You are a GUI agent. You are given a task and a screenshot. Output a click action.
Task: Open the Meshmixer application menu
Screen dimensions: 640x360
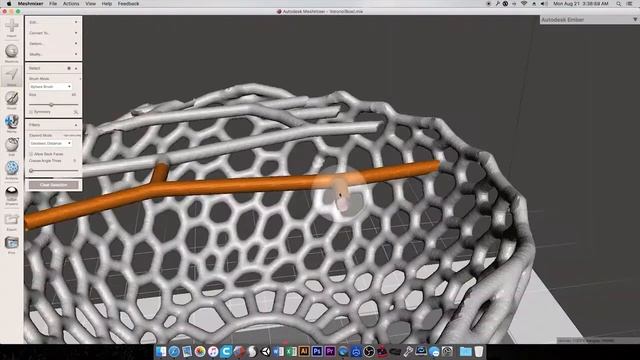[x=31, y=4]
